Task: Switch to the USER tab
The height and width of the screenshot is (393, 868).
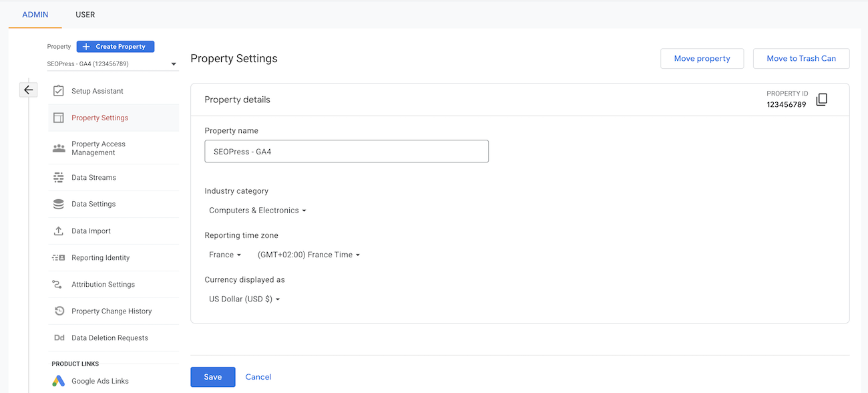Action: tap(85, 15)
